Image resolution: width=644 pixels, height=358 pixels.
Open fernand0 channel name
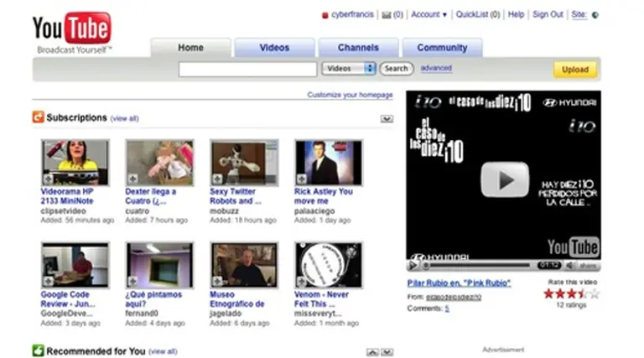point(141,314)
